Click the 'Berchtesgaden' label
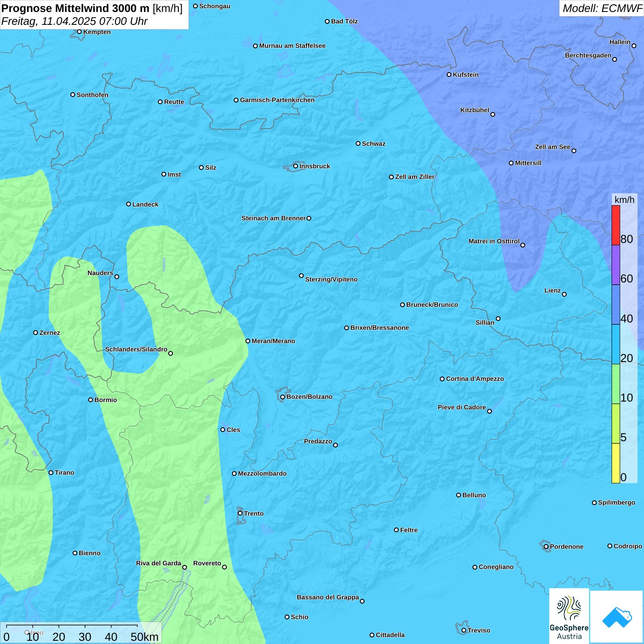 coord(588,55)
